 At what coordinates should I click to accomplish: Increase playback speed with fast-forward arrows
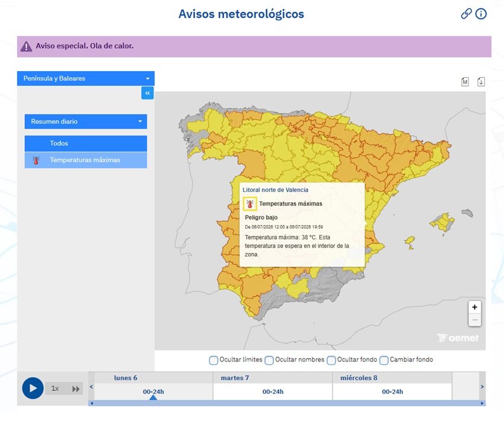pyautogui.click(x=76, y=389)
